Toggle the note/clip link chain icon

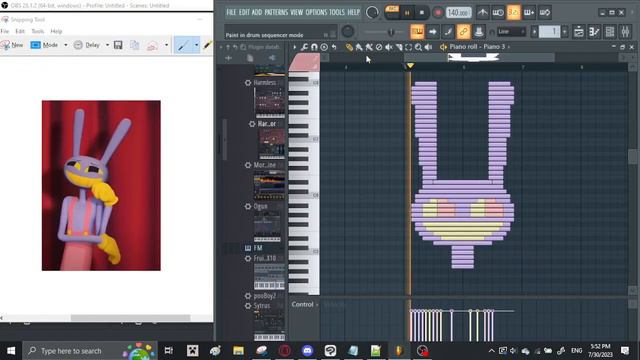[x=463, y=31]
